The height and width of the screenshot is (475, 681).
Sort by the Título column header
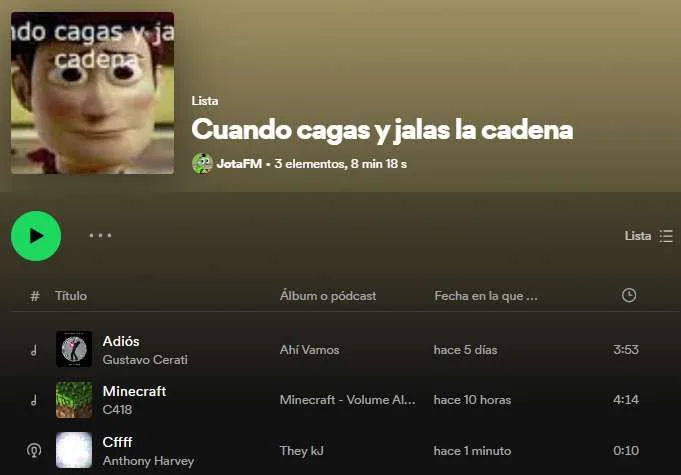pyautogui.click(x=71, y=296)
